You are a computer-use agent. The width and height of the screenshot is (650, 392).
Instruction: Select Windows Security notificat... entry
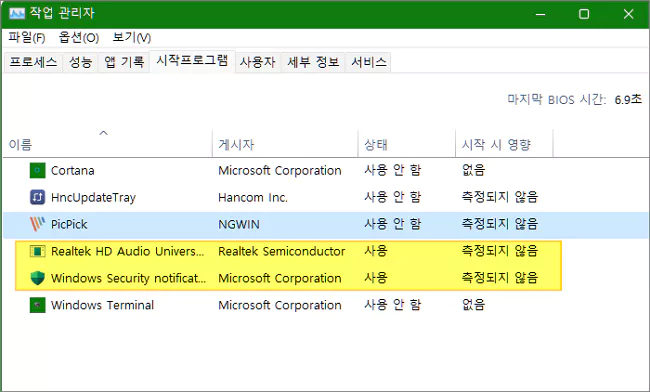tap(129, 278)
